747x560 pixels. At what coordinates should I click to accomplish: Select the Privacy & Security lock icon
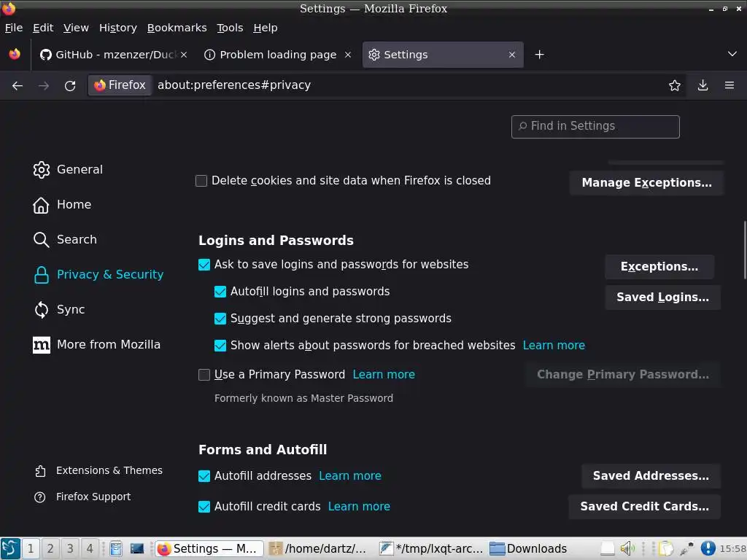click(x=42, y=275)
